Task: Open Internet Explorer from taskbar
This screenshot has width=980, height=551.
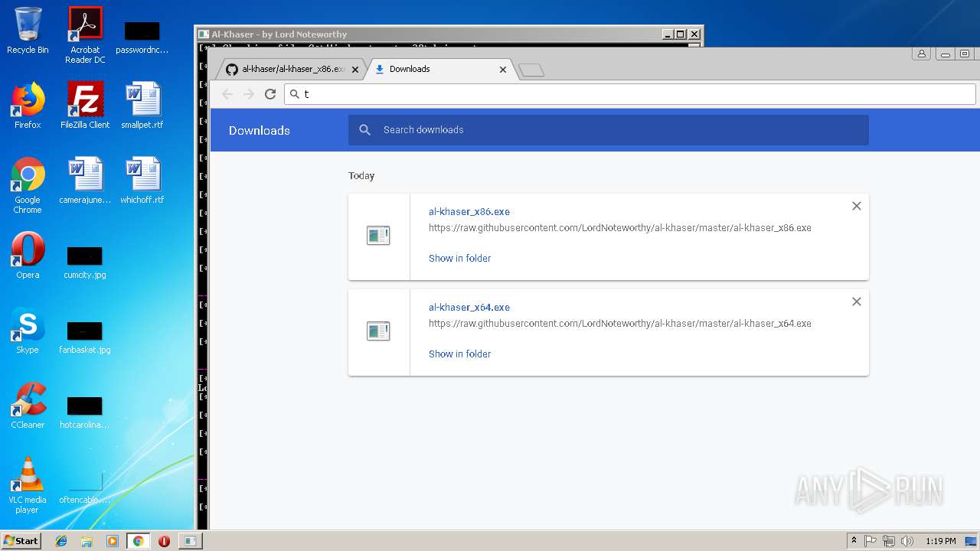Action: coord(61,541)
